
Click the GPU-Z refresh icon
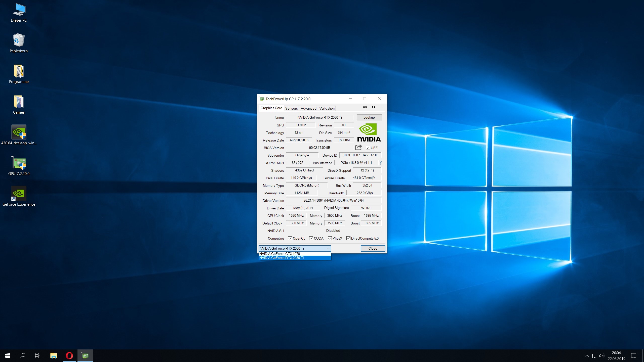tap(373, 107)
